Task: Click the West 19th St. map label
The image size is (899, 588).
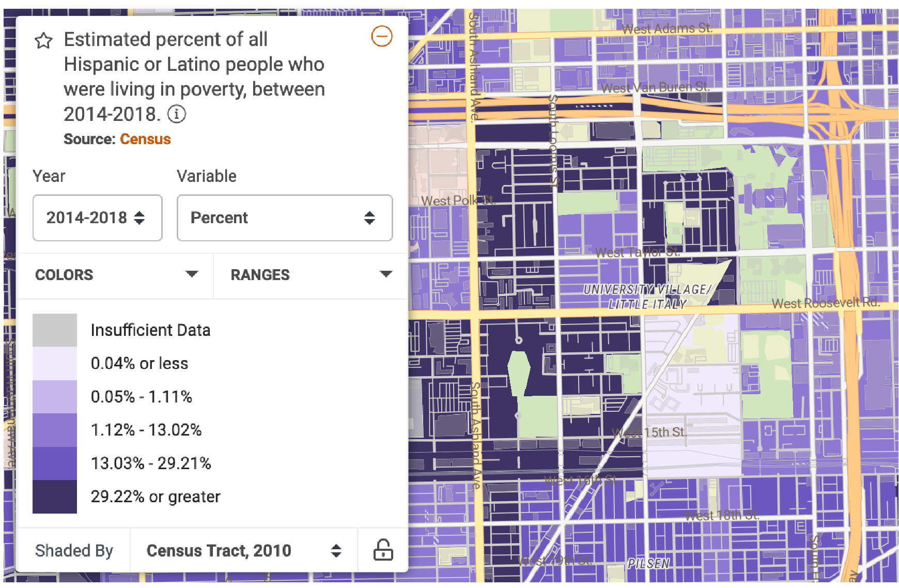Action: pyautogui.click(x=554, y=561)
